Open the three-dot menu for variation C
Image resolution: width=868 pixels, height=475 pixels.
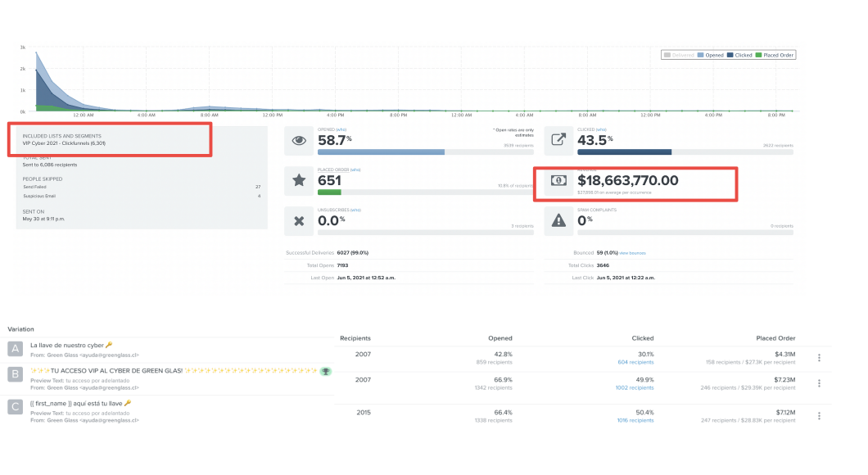click(820, 417)
